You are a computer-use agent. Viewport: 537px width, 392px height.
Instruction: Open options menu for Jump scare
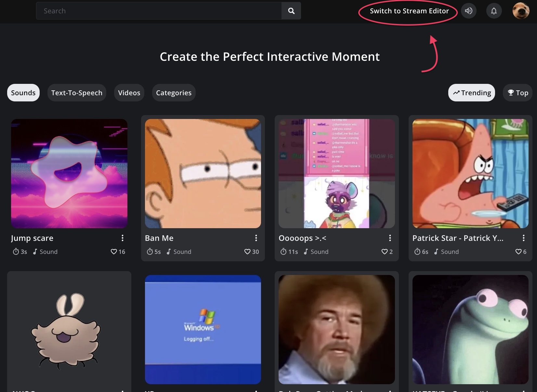pos(123,238)
